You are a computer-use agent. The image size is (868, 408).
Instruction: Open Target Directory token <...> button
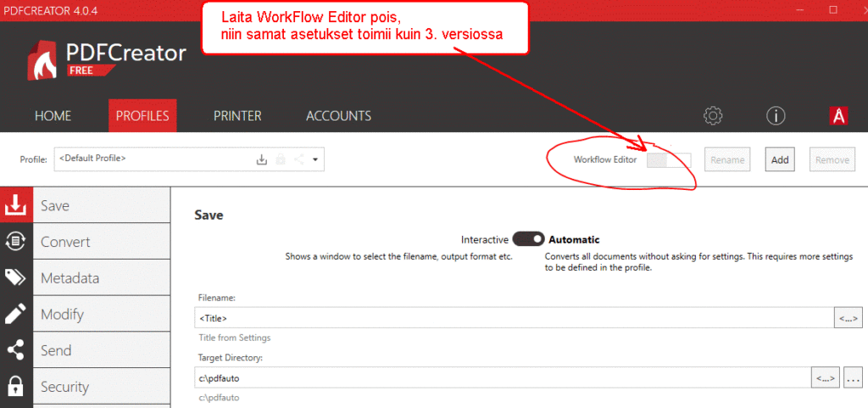pos(826,378)
